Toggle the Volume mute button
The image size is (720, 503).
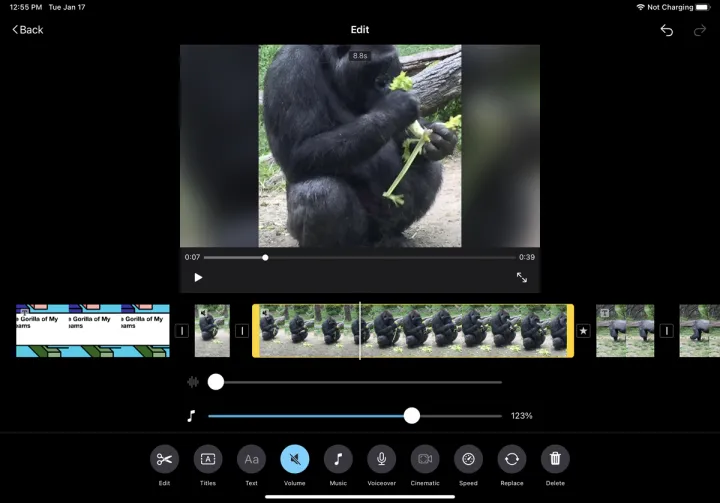pyautogui.click(x=295, y=459)
